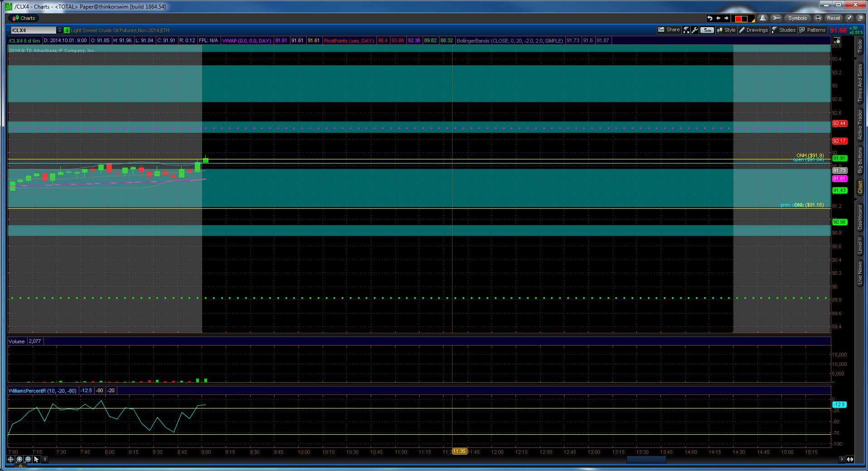Open the Drawings menu
868x471 pixels.
click(753, 30)
